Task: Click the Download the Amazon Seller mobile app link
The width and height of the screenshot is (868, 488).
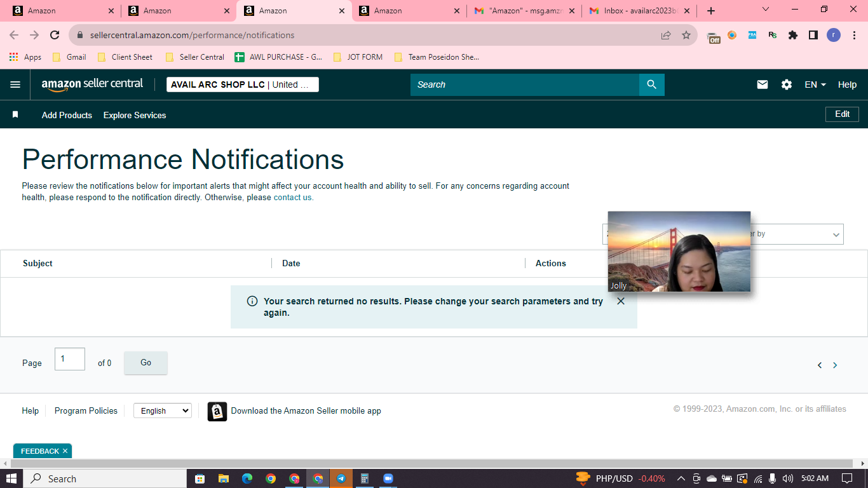Action: (306, 411)
